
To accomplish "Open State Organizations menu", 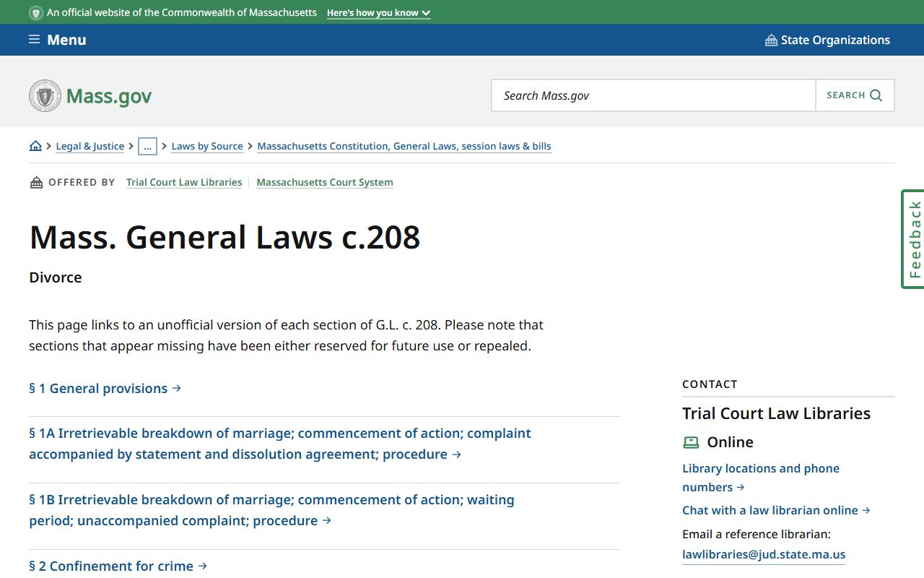I will [827, 40].
